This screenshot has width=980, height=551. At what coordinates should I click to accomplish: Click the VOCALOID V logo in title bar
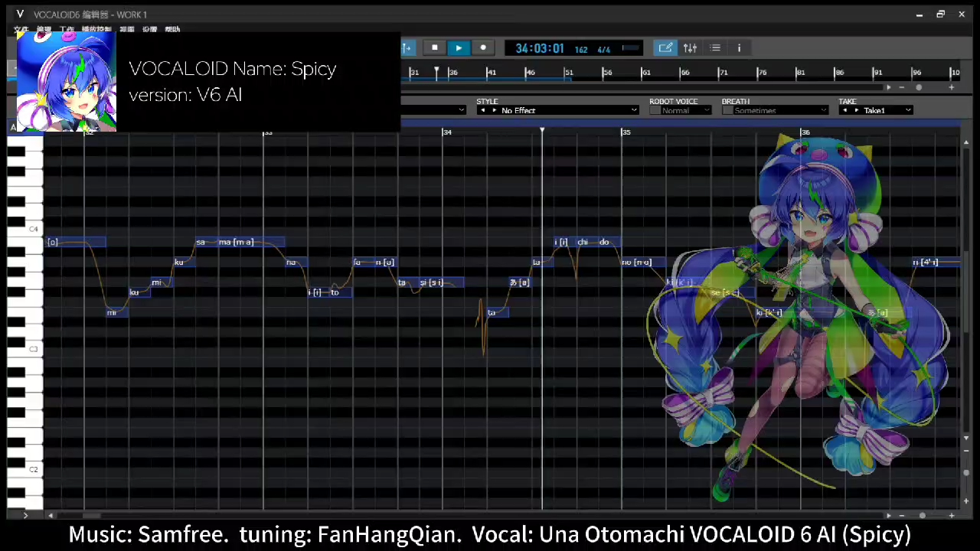click(20, 15)
